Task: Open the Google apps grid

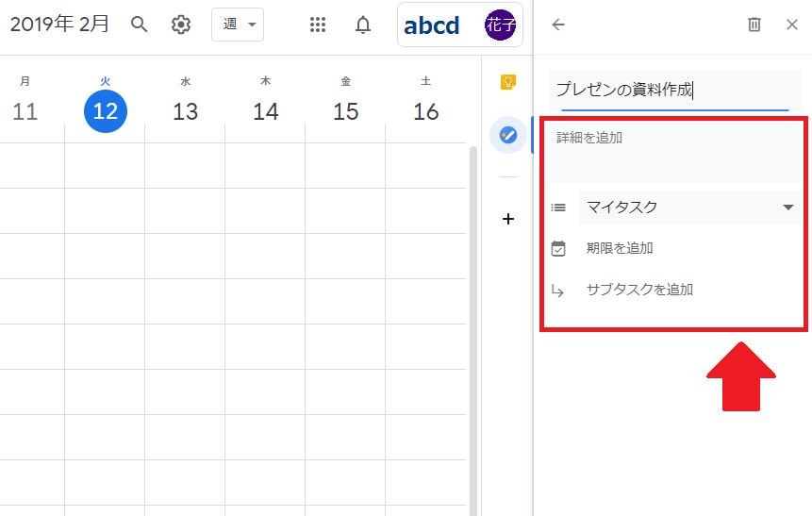Action: 318,25
